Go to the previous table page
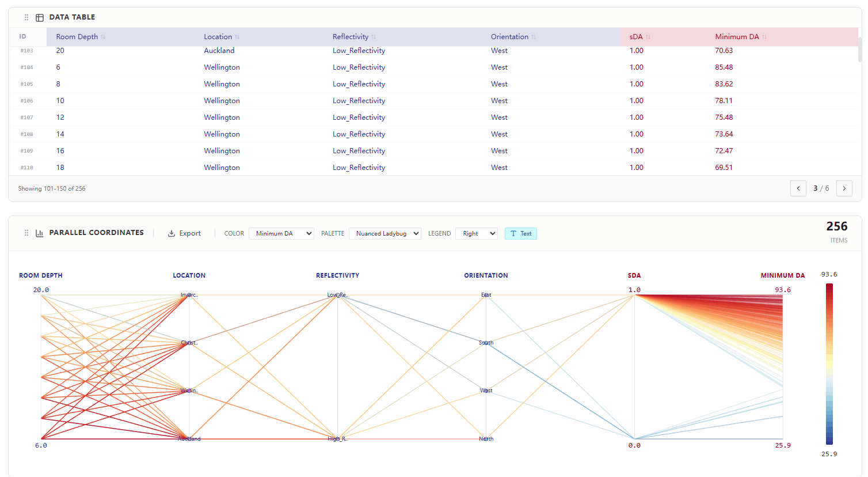 pos(798,188)
